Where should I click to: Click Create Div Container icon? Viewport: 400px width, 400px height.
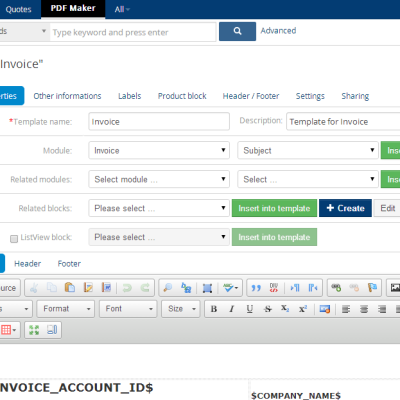coord(274,288)
